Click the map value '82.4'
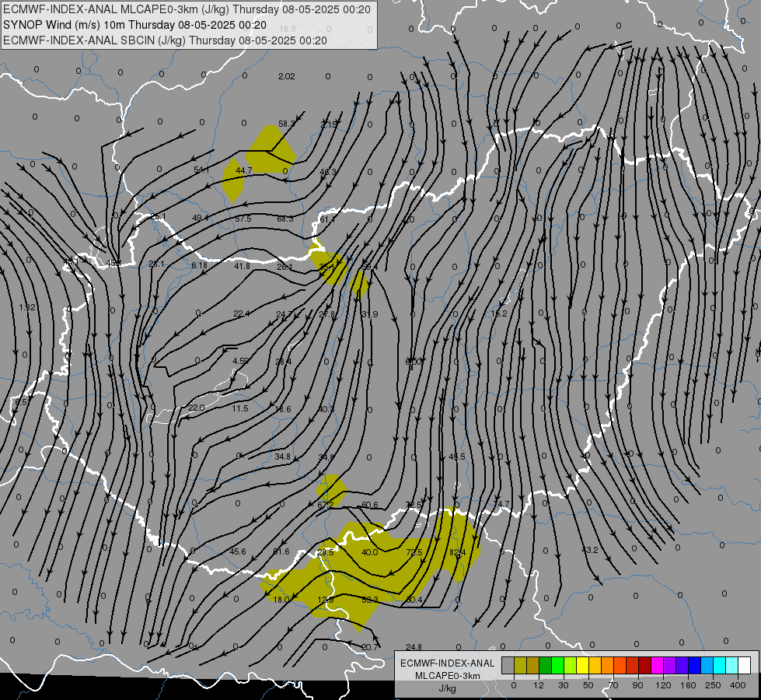This screenshot has width=761, height=700. click(457, 552)
